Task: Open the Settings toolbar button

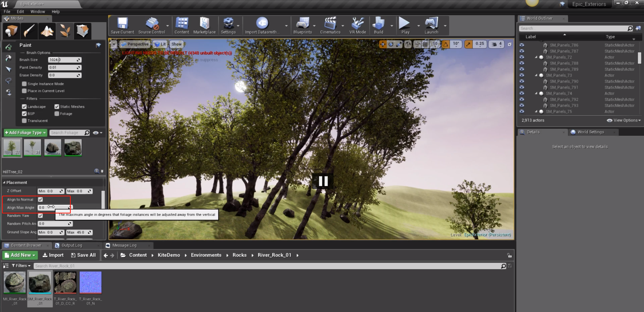Action: (x=228, y=26)
